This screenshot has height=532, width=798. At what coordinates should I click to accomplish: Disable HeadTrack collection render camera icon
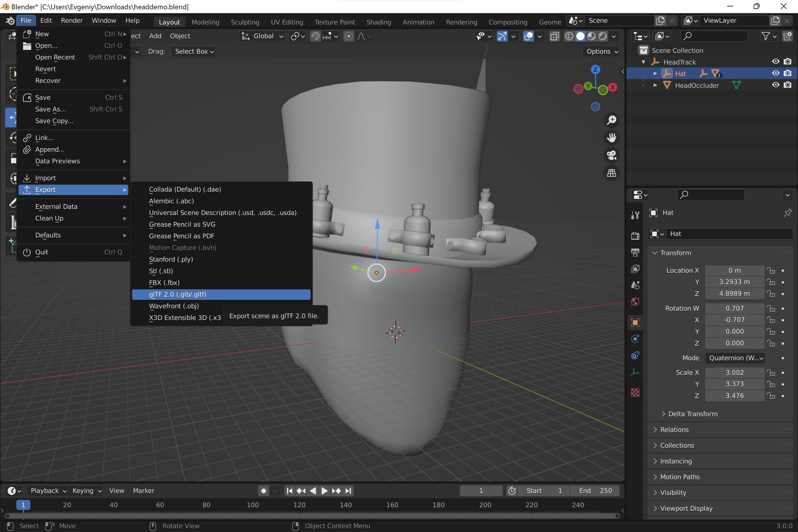click(787, 62)
